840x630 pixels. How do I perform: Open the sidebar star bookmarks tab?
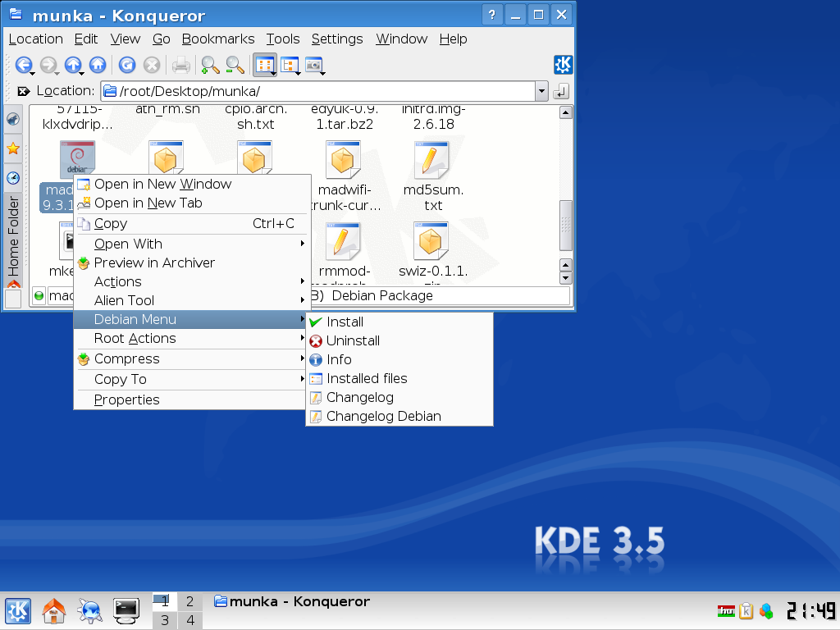(13, 148)
